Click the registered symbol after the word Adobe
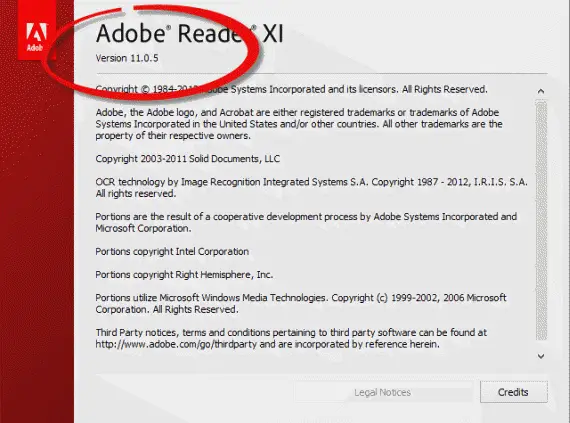Viewport: 570px width, 423px height. (168, 28)
